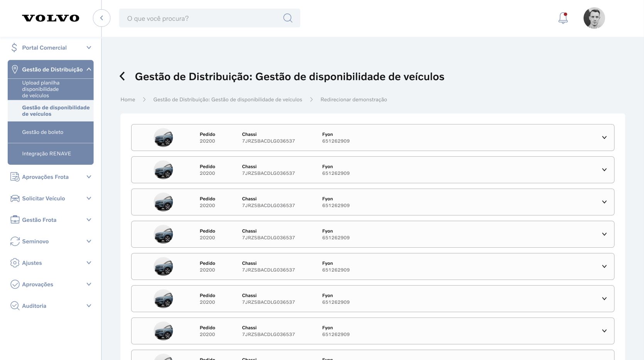The height and width of the screenshot is (360, 644).
Task: Expand the third vehicle order row chevron
Action: [604, 202]
